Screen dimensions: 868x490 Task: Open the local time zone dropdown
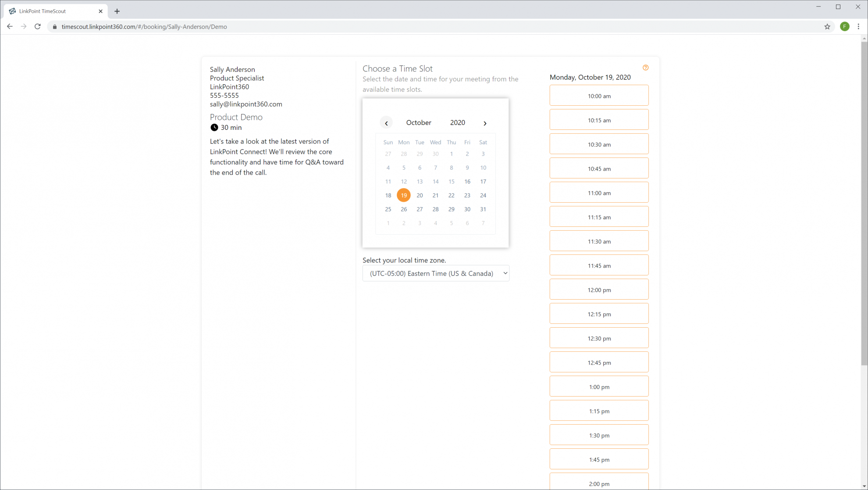pyautogui.click(x=435, y=273)
